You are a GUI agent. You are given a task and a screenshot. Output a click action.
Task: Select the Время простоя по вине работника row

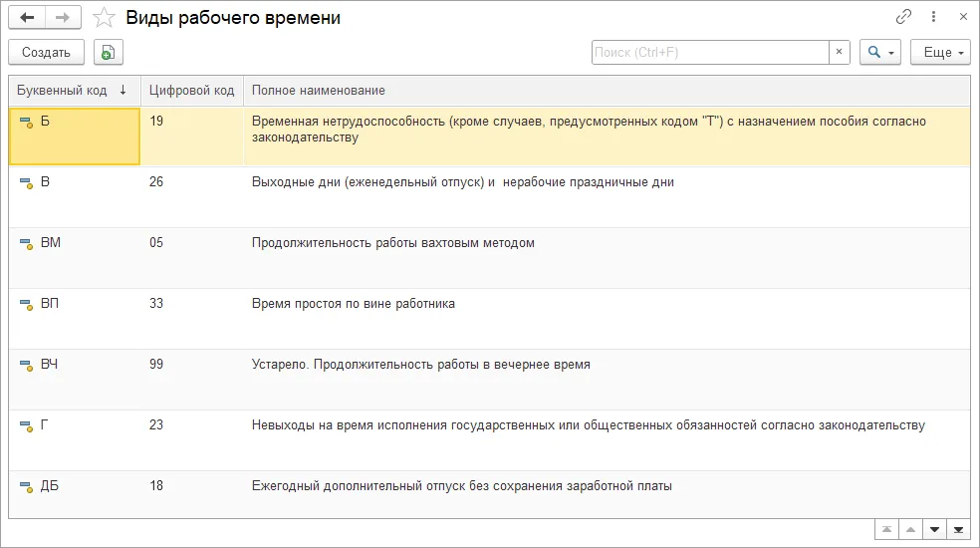point(489,319)
